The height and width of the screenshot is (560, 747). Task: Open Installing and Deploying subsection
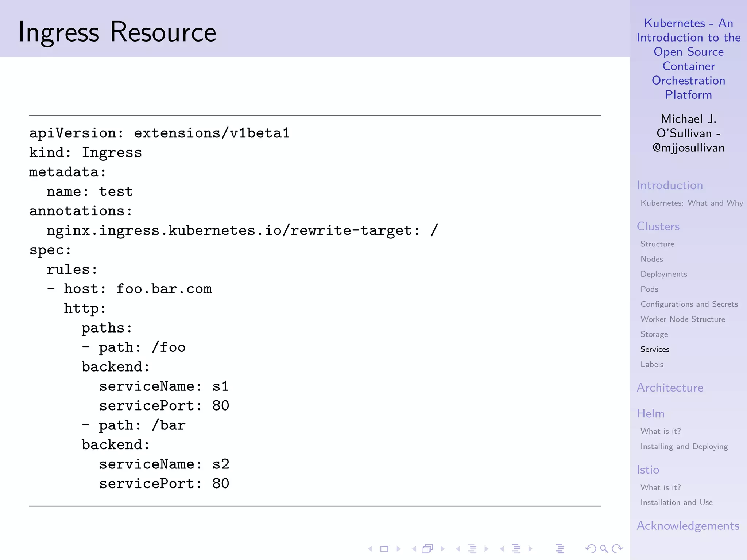pyautogui.click(x=684, y=447)
